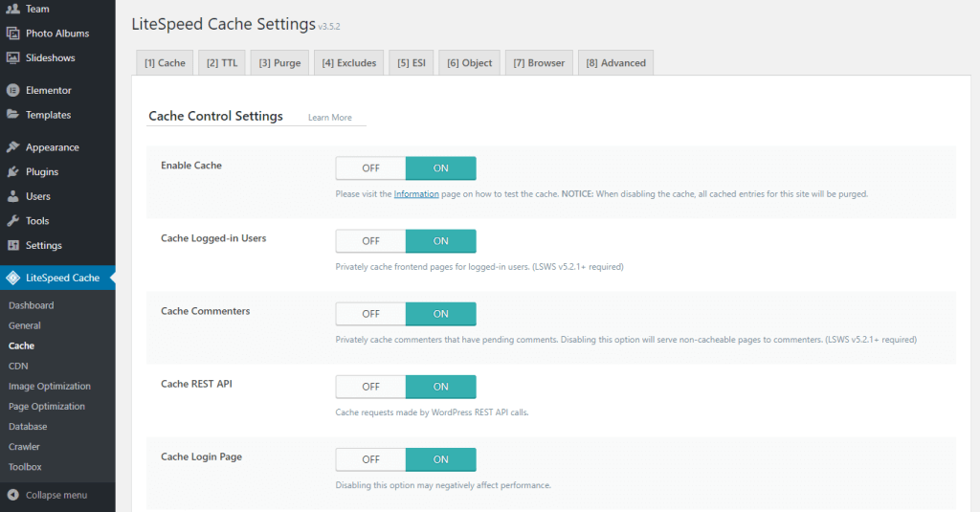Click the Learn More link
Screen dimensions: 980x512
point(329,118)
